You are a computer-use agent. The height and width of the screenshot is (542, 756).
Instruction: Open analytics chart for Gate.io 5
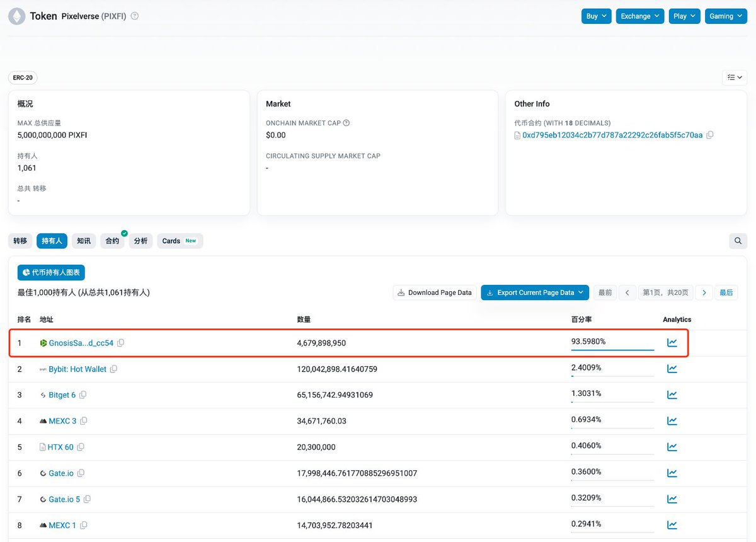click(672, 499)
